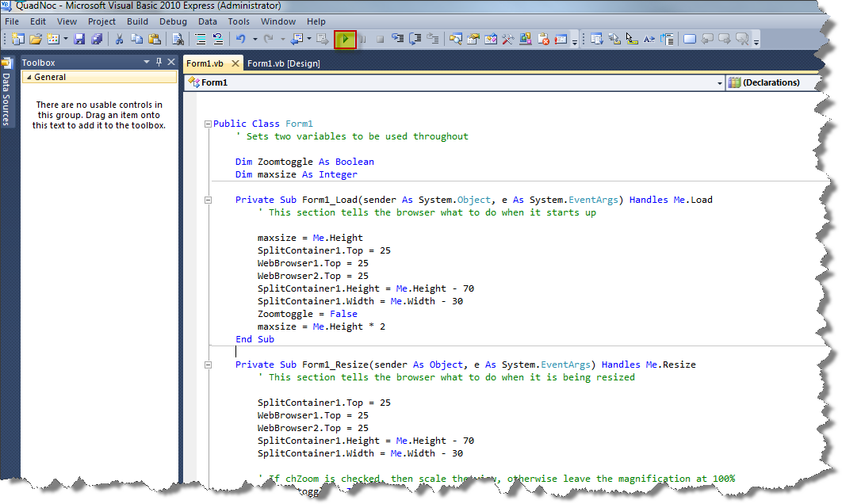
Task: Click the Undo arrow icon
Action: (240, 39)
